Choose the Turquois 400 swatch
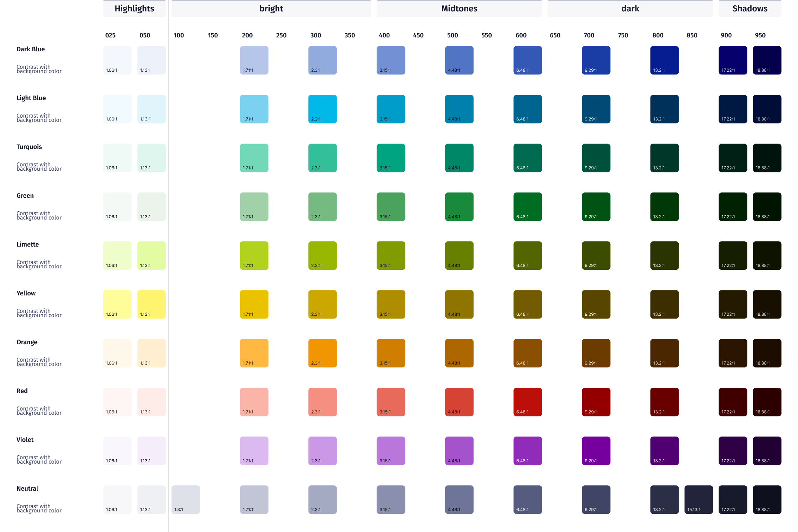 click(x=390, y=158)
